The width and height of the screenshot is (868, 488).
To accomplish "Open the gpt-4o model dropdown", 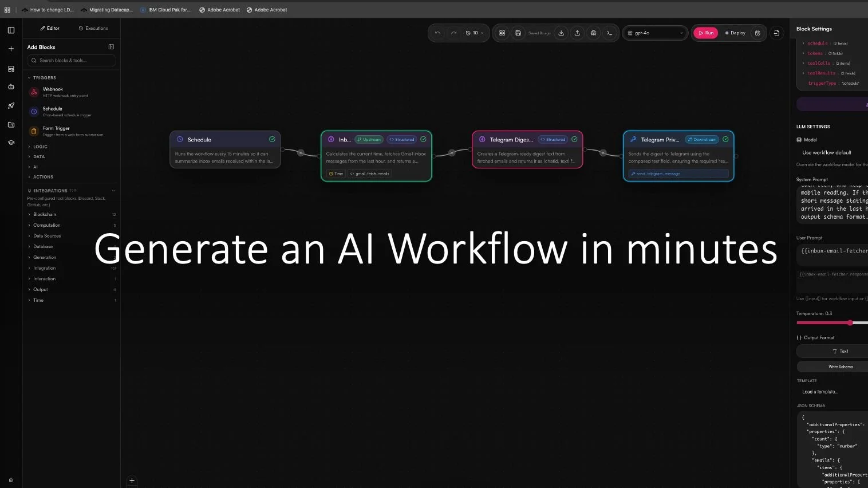I will (654, 33).
